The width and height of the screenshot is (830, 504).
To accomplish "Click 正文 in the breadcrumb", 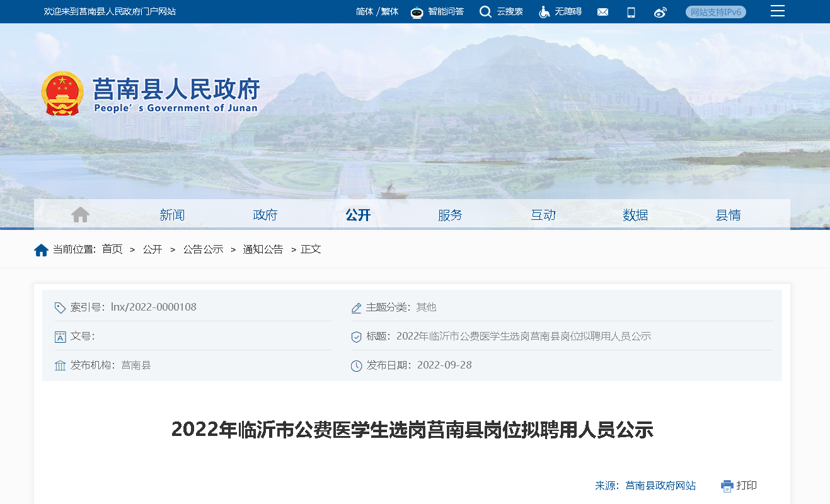I will click(x=311, y=249).
